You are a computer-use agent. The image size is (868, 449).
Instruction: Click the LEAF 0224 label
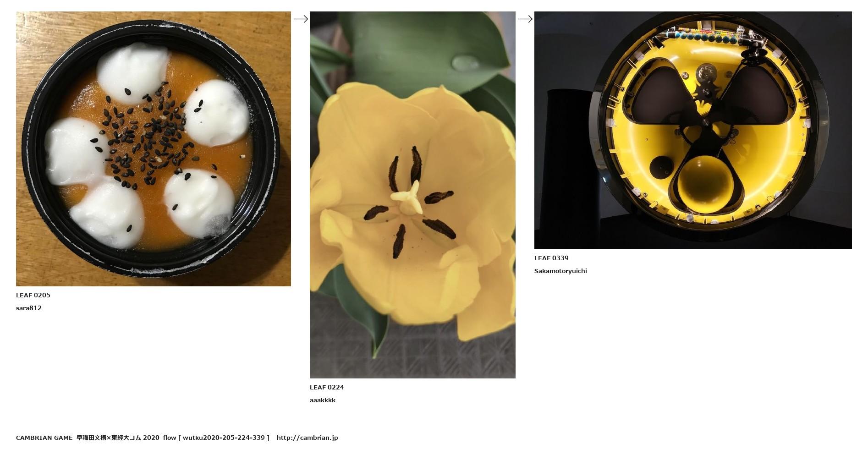coord(327,387)
